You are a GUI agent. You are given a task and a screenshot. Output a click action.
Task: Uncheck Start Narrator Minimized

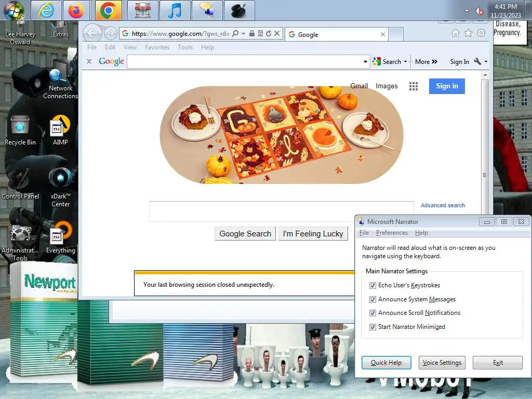pos(373,327)
